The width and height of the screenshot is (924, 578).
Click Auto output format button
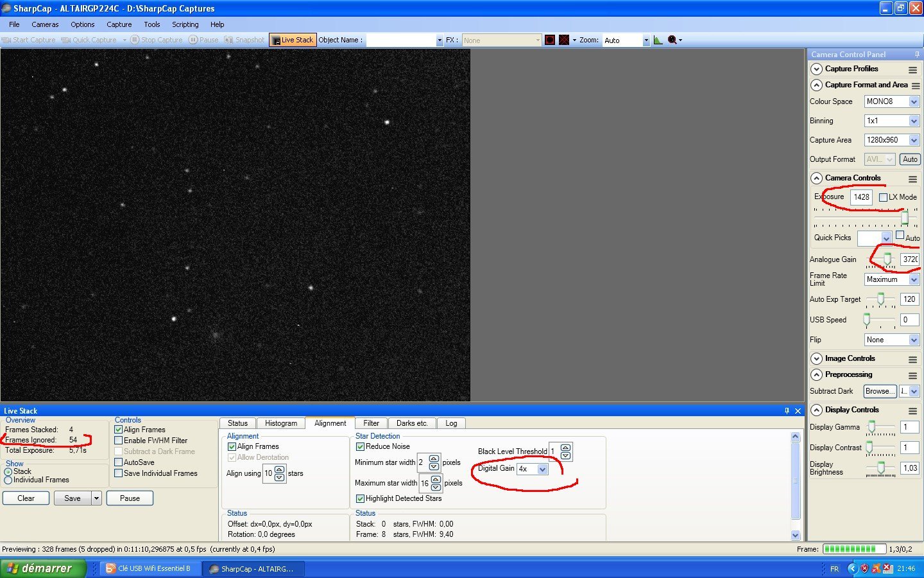[x=910, y=159]
